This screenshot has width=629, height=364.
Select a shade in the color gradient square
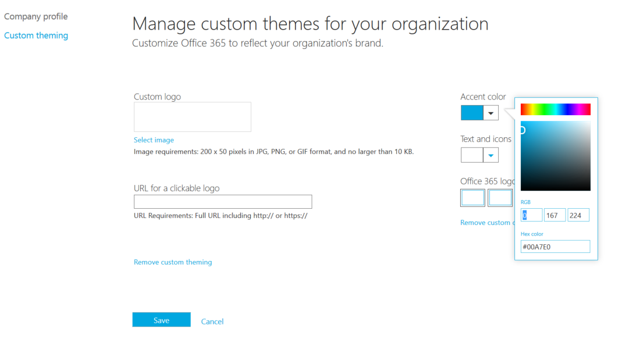[556, 156]
